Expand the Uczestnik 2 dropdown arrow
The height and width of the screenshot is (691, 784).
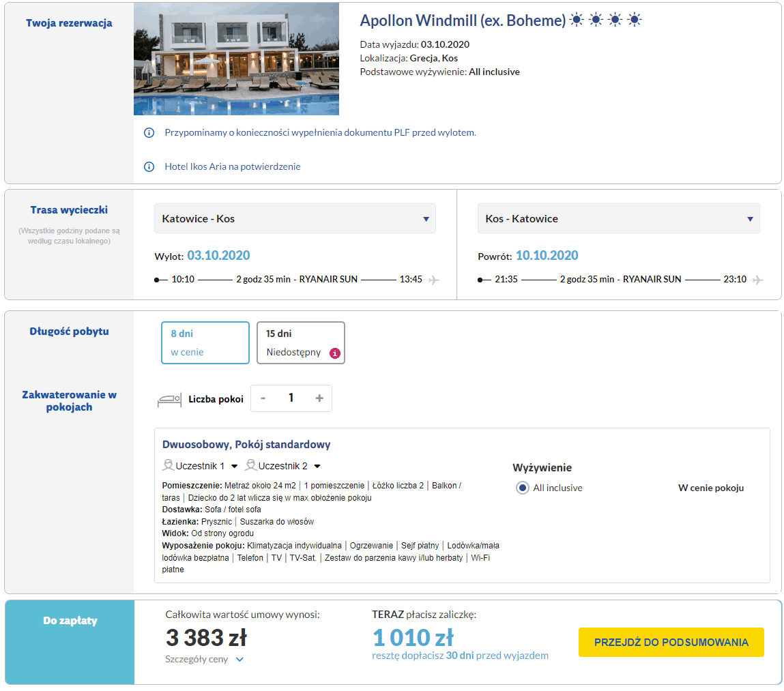click(317, 467)
